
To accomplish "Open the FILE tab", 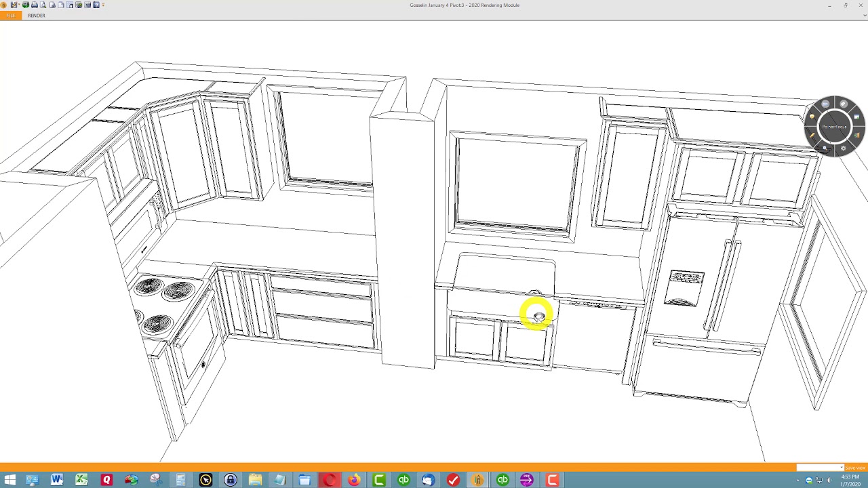I will [x=11, y=16].
